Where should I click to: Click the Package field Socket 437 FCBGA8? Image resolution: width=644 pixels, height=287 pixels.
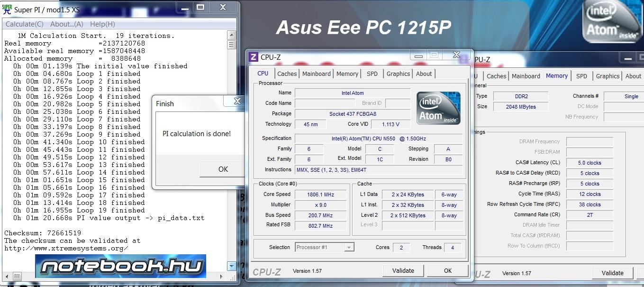coord(353,114)
